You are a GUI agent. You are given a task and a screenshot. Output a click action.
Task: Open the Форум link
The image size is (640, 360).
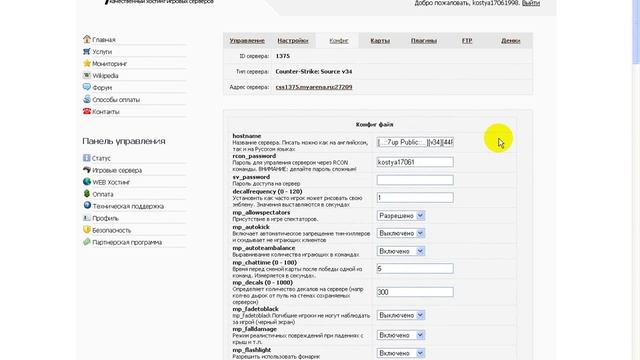click(102, 88)
